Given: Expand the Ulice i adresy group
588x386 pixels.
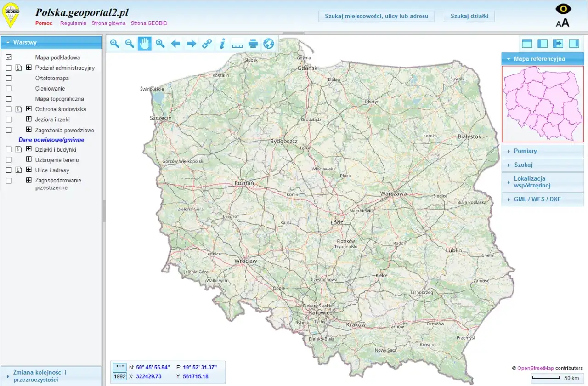Looking at the screenshot, I should [x=29, y=170].
